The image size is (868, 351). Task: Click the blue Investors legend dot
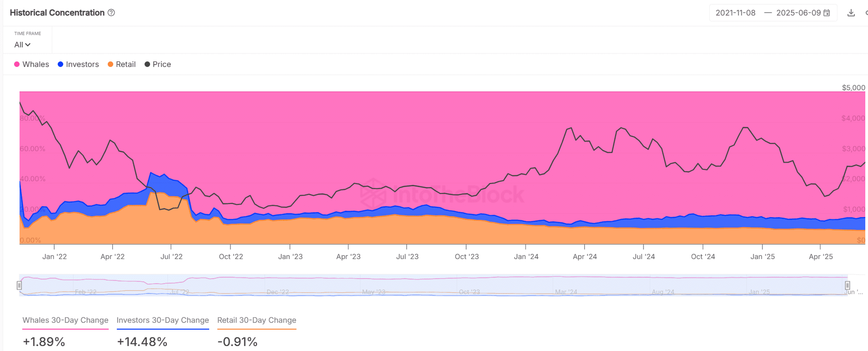coord(60,64)
